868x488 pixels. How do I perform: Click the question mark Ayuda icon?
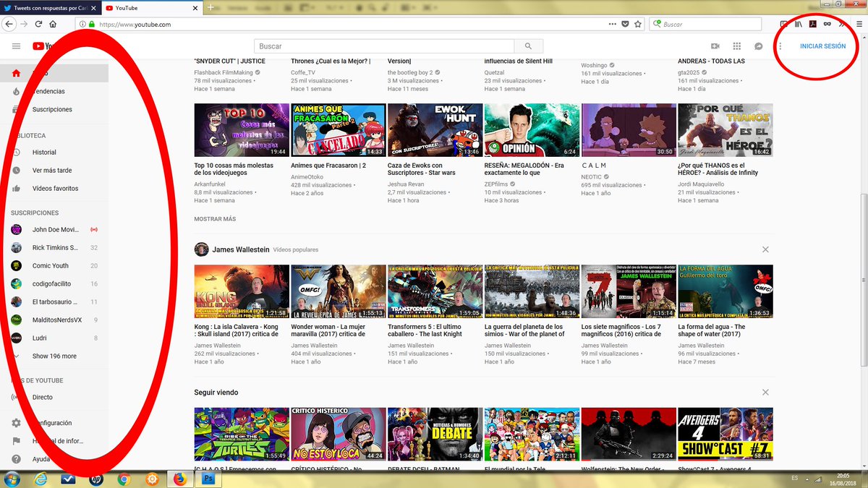click(16, 459)
